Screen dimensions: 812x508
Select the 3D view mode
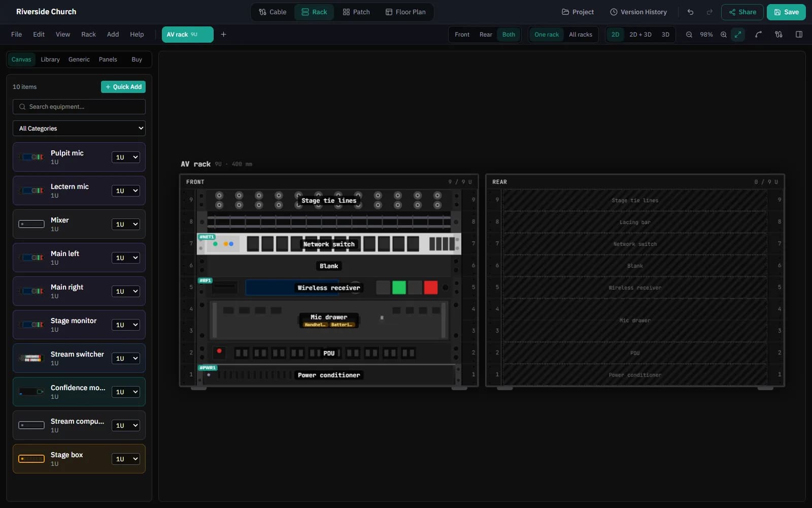tap(665, 35)
